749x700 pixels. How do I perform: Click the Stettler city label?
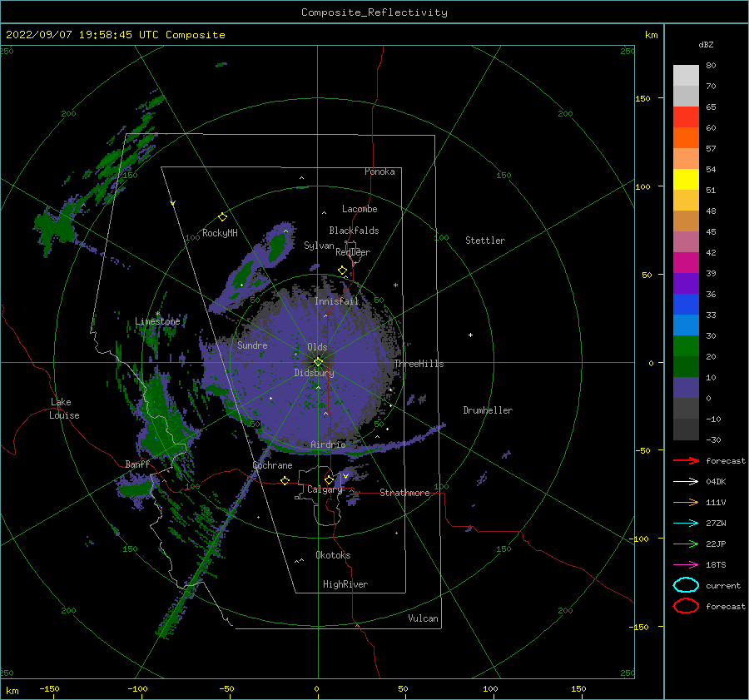coord(485,241)
